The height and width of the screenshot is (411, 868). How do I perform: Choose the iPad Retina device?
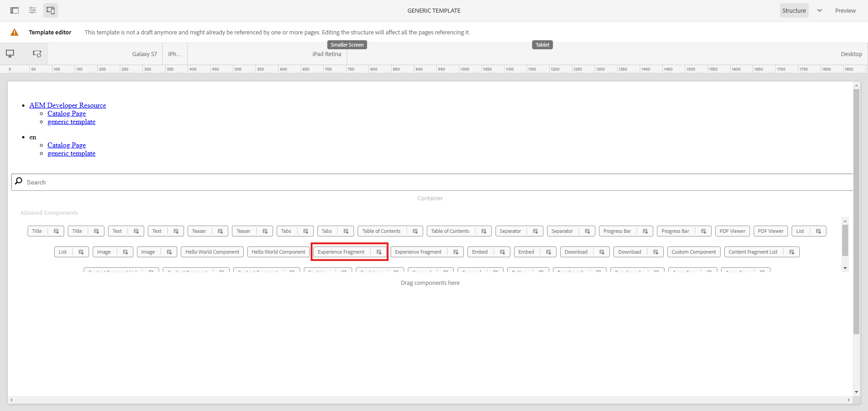tap(326, 54)
